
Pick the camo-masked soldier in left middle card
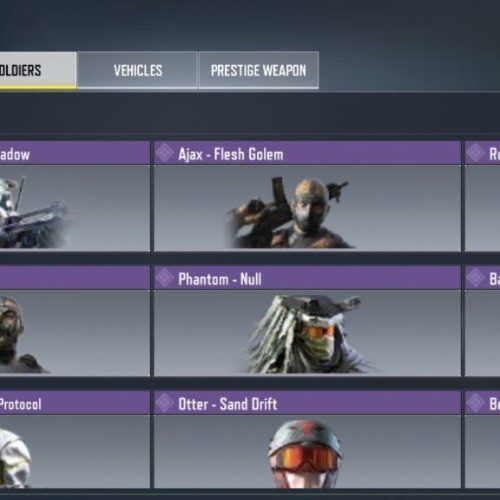coord(75,333)
